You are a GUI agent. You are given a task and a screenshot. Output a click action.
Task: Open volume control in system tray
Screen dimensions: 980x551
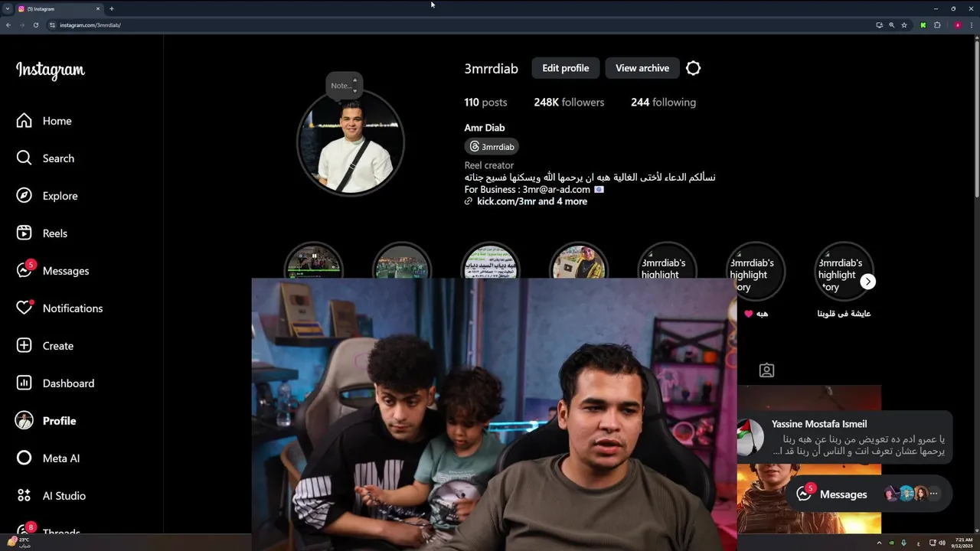(x=942, y=543)
